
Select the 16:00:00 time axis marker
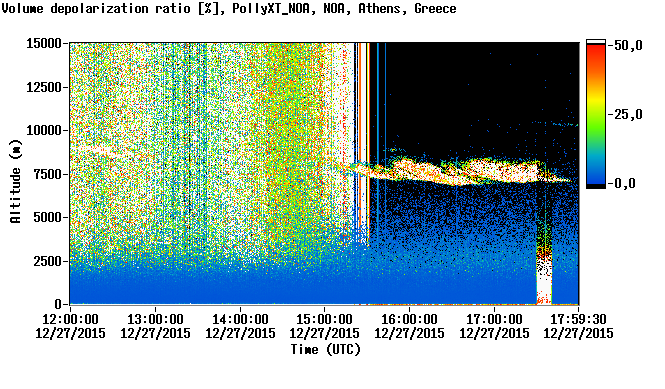click(409, 326)
